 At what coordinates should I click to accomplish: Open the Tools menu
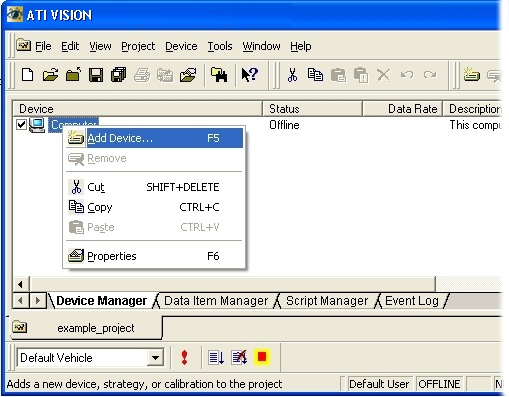(x=220, y=46)
